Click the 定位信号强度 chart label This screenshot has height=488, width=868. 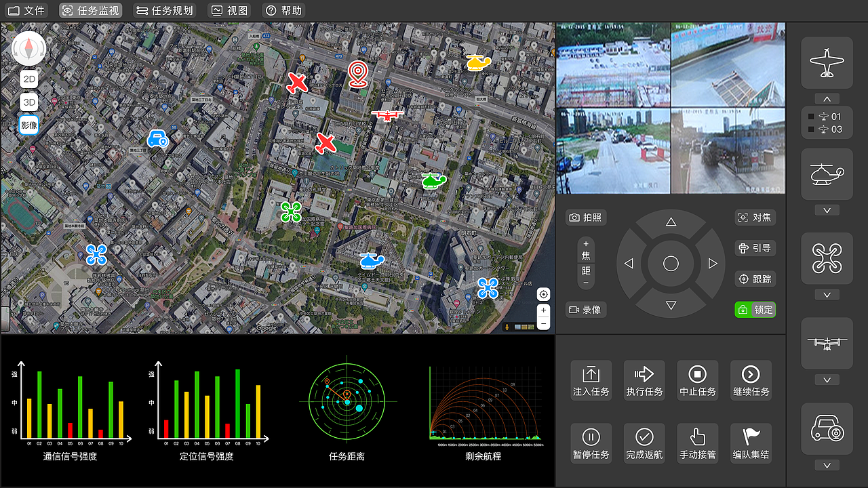point(206,456)
